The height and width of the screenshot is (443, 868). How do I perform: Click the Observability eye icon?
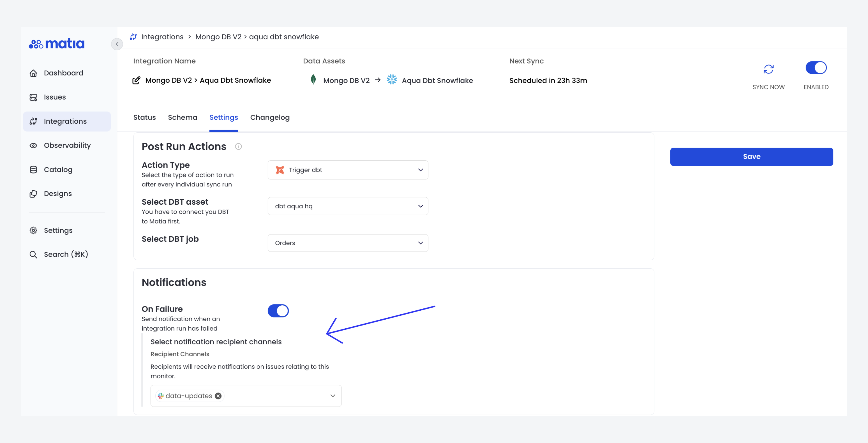34,145
